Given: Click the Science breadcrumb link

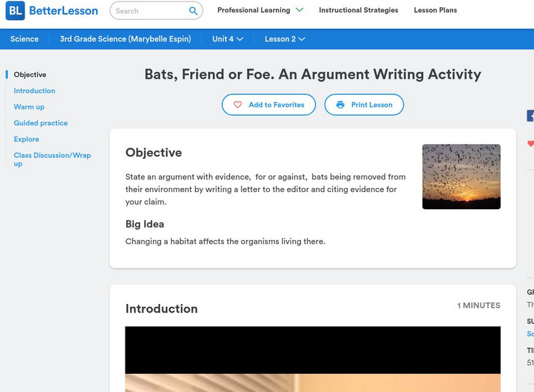Looking at the screenshot, I should (x=25, y=39).
